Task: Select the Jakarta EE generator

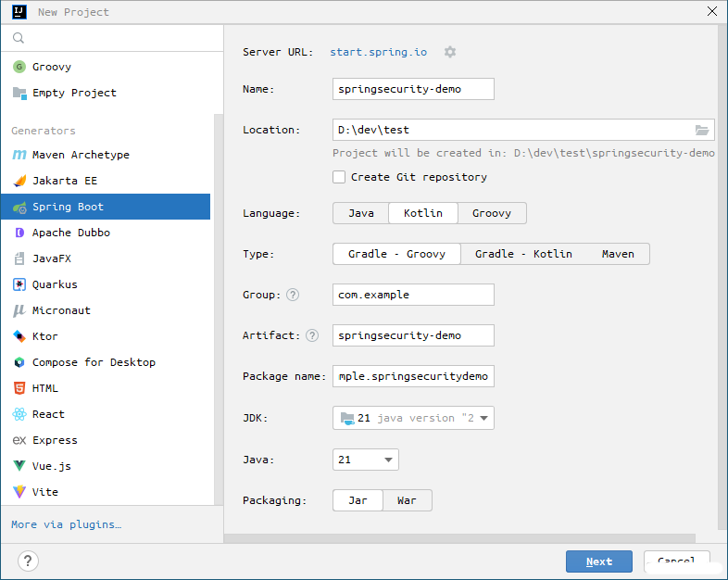Action: coord(106,181)
